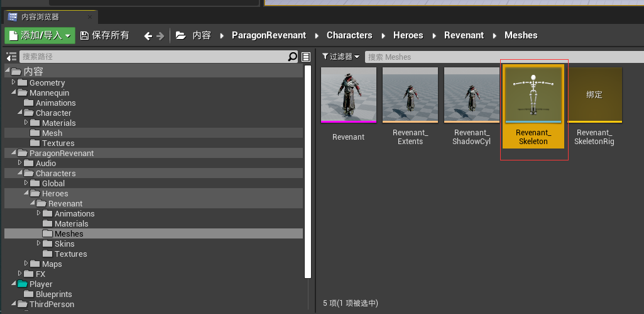Collapse the Mannequin folder arrow
Image resolution: width=644 pixels, height=314 pixels.
(x=14, y=93)
